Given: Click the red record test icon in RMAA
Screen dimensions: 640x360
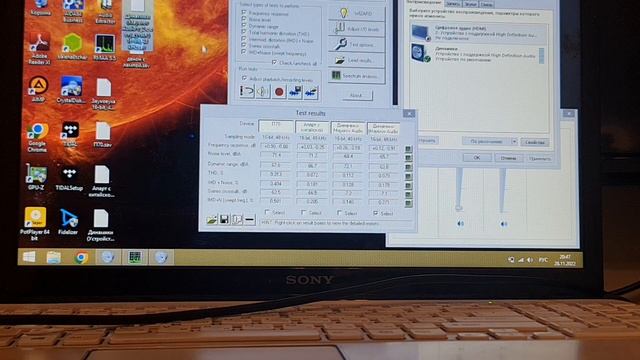Looking at the screenshot, I should [x=279, y=92].
